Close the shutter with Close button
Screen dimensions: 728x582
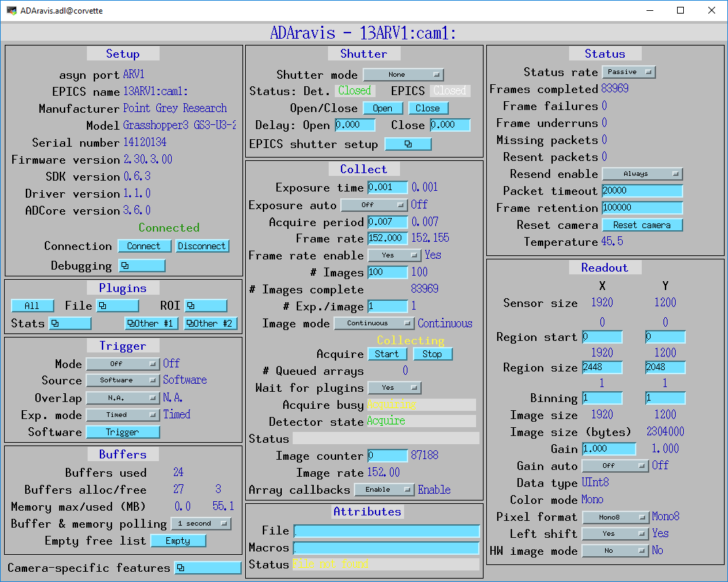click(x=428, y=108)
